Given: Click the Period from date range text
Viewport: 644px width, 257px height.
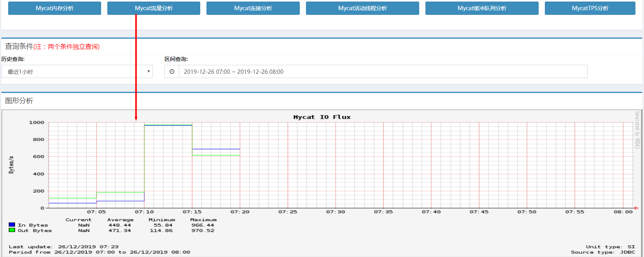Looking at the screenshot, I should (x=100, y=252).
